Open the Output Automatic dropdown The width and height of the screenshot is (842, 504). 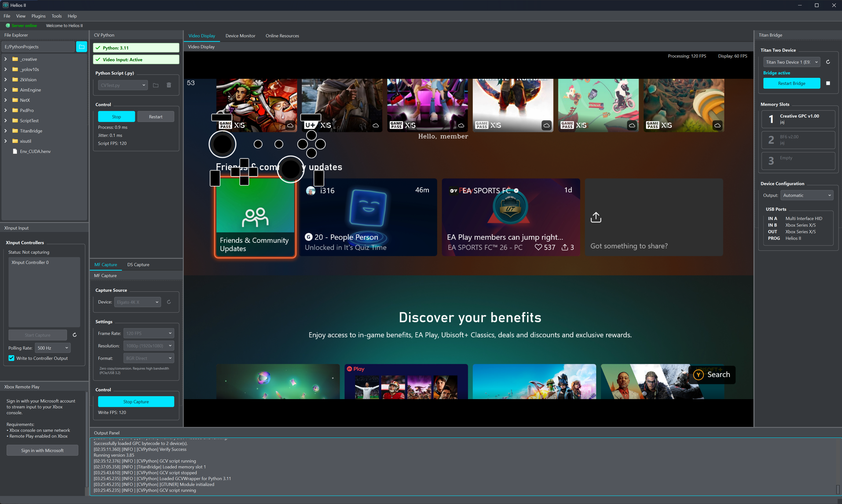[807, 195]
